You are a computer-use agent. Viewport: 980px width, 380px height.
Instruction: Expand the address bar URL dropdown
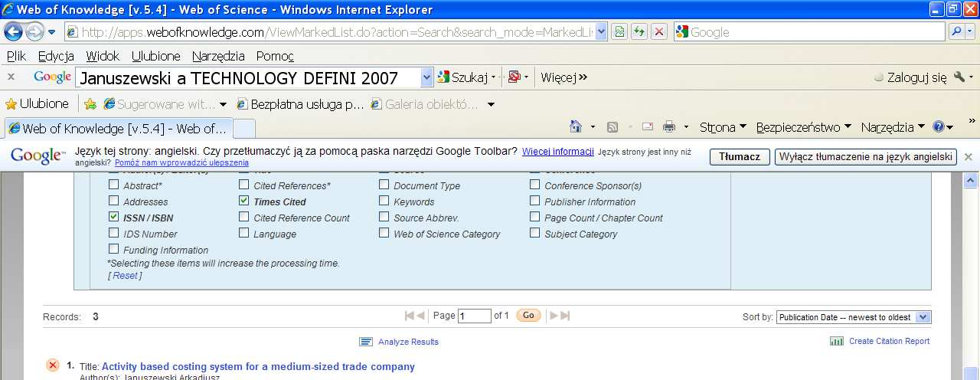[601, 32]
